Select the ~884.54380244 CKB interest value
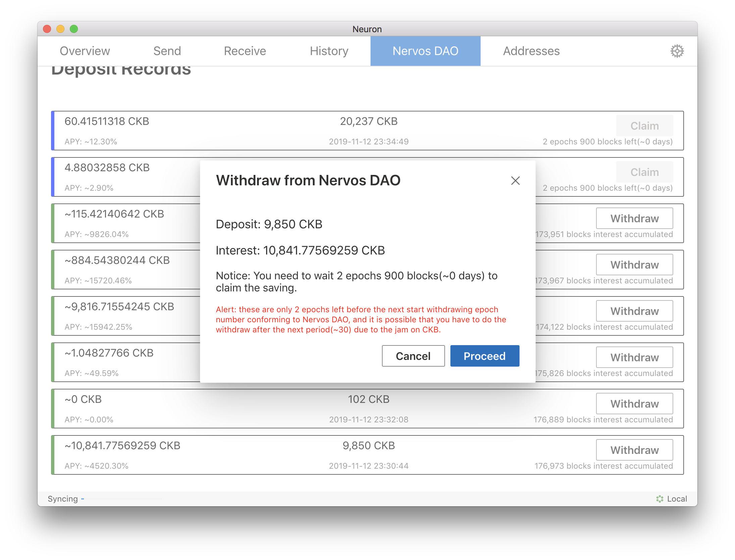 point(117,260)
